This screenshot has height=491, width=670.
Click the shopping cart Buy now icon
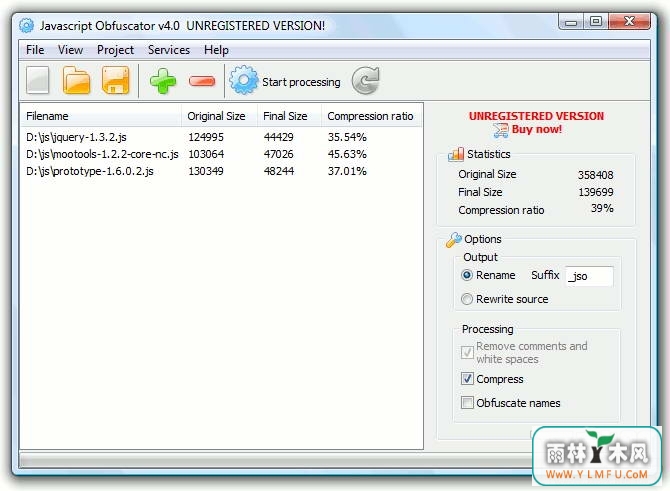(501, 130)
